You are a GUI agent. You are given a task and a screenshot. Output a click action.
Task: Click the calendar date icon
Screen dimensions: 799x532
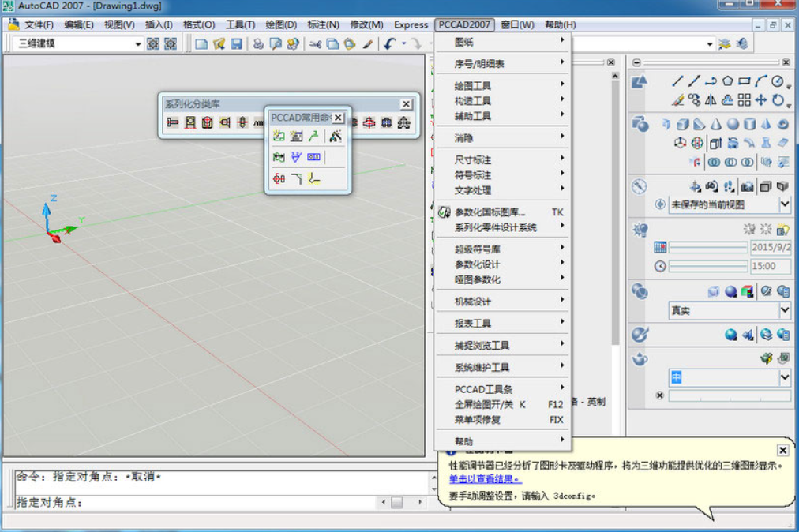click(x=660, y=248)
